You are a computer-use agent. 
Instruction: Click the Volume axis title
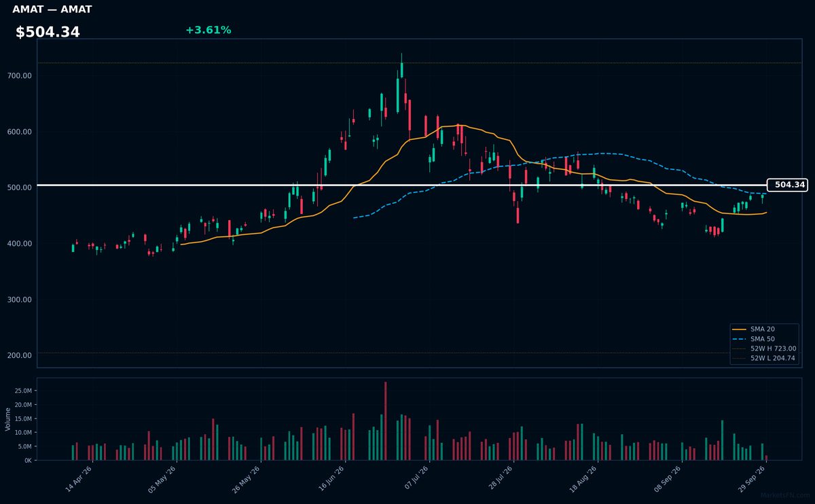point(7,419)
